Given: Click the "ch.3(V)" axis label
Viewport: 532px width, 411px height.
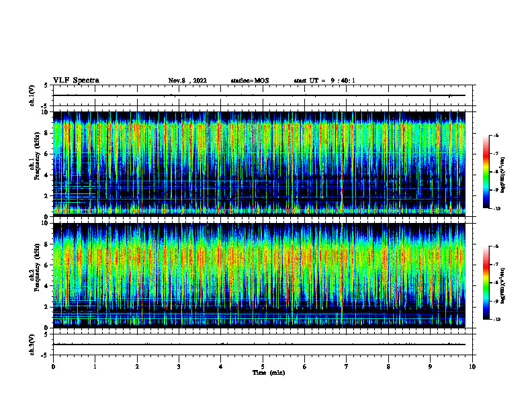Looking at the screenshot, I should [x=32, y=345].
